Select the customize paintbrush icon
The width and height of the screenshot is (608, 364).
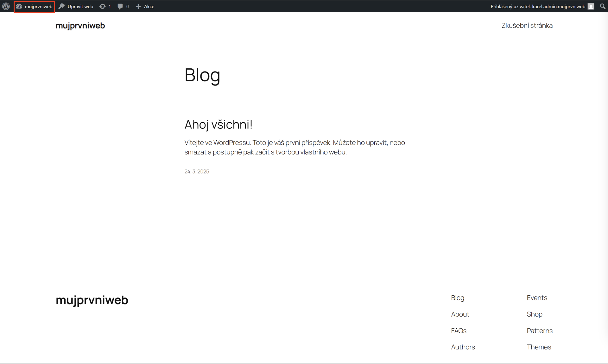62,6
